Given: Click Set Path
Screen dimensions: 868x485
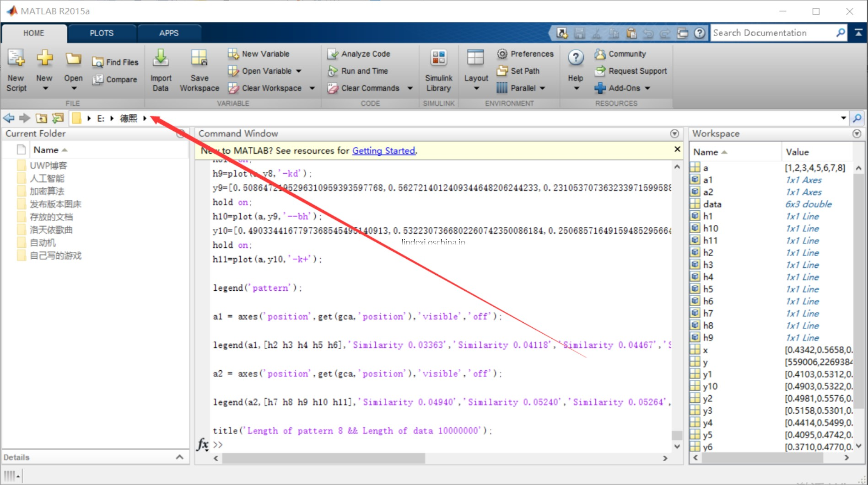Looking at the screenshot, I should (518, 71).
